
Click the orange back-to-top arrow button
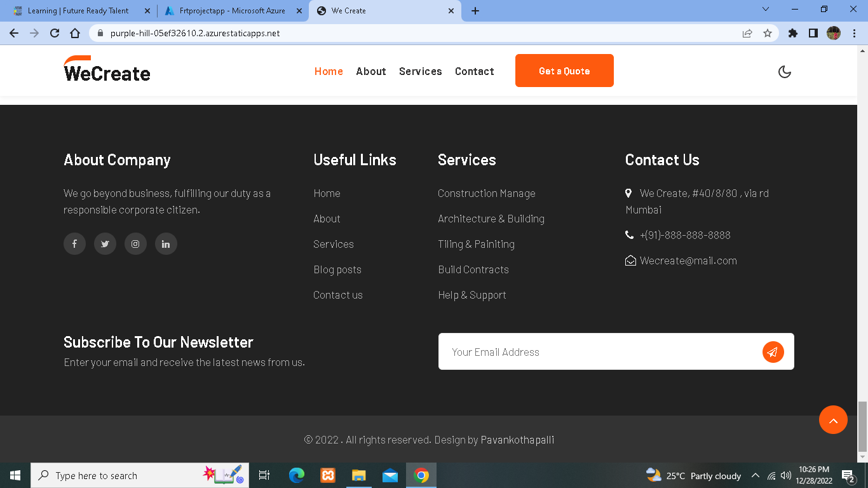click(x=833, y=420)
